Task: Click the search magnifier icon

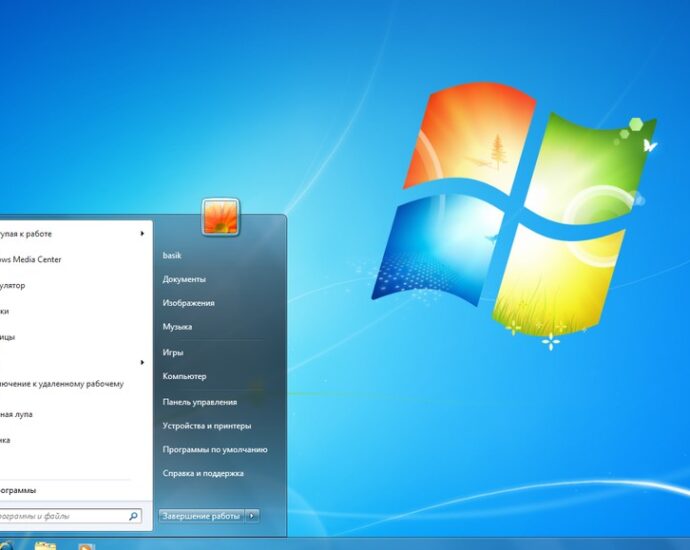Action: tap(133, 516)
